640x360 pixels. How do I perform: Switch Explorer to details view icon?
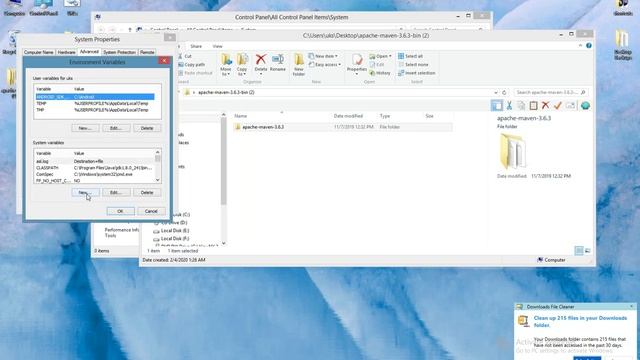[579, 251]
